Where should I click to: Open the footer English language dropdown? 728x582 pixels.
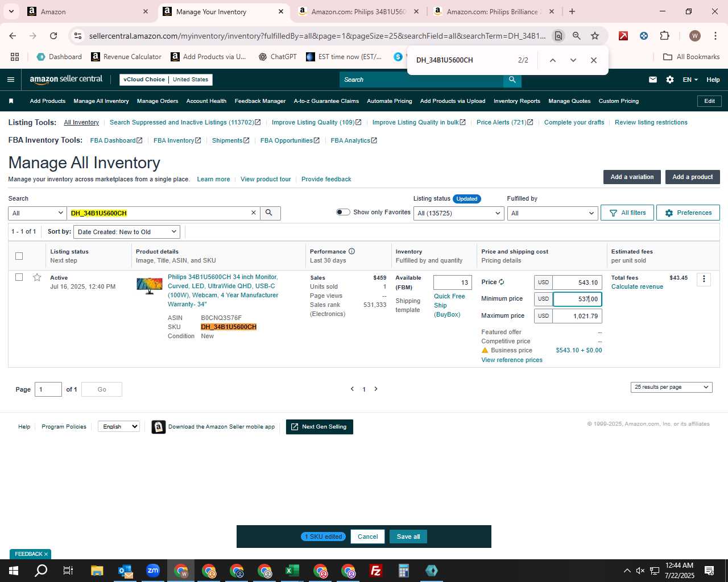(119, 426)
